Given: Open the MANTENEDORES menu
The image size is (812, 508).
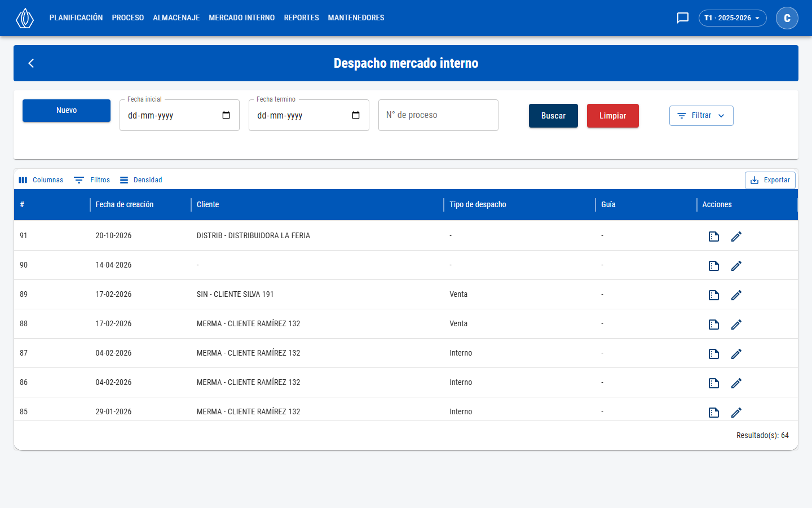Looking at the screenshot, I should 356,18.
